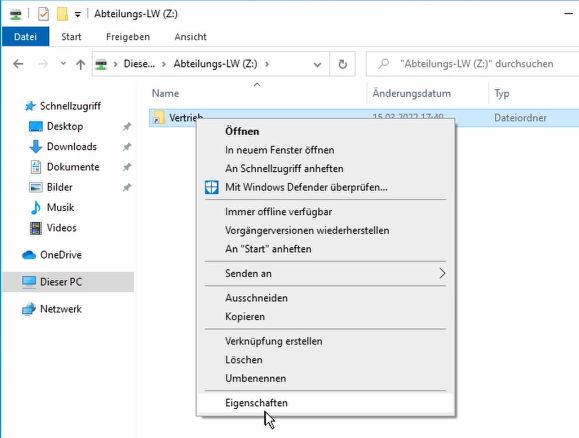
Task: Go up one folder level arrow
Action: [80, 64]
